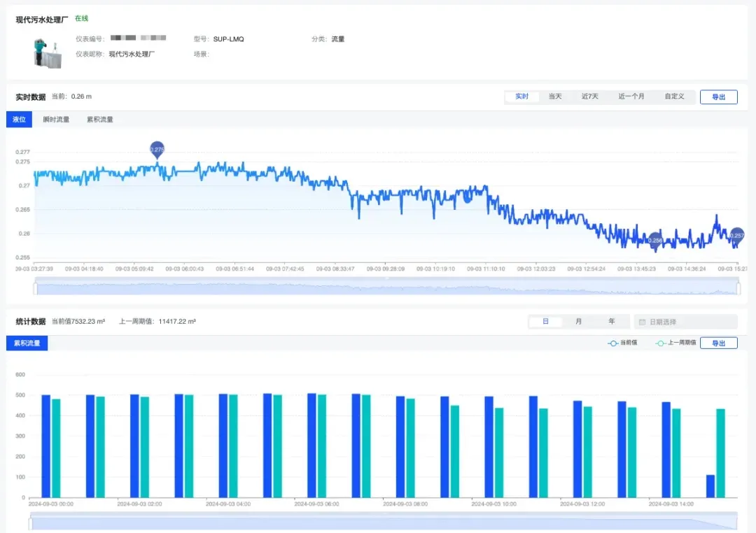Select the 实时 time range option
Viewport: 756px width, 533px height.
(522, 97)
